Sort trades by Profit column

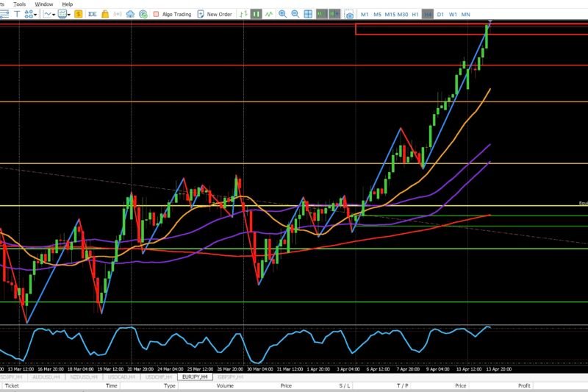click(x=524, y=385)
